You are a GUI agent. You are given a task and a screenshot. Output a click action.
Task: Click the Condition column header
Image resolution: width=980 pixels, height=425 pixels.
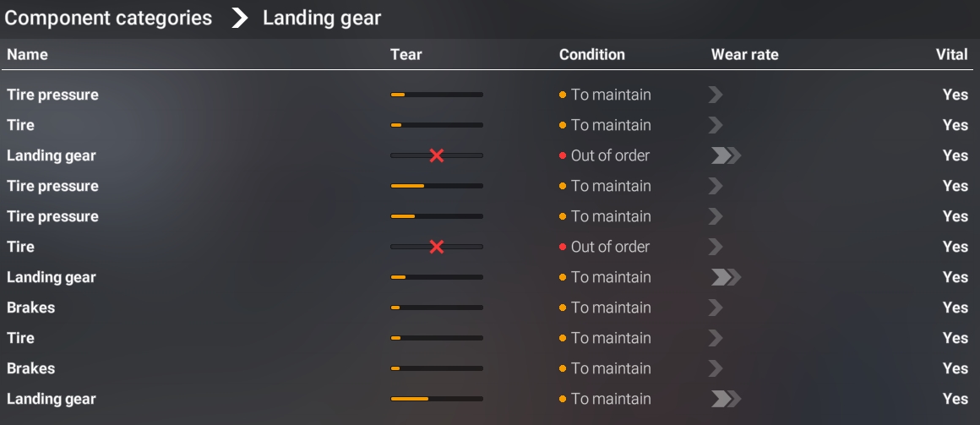point(591,55)
